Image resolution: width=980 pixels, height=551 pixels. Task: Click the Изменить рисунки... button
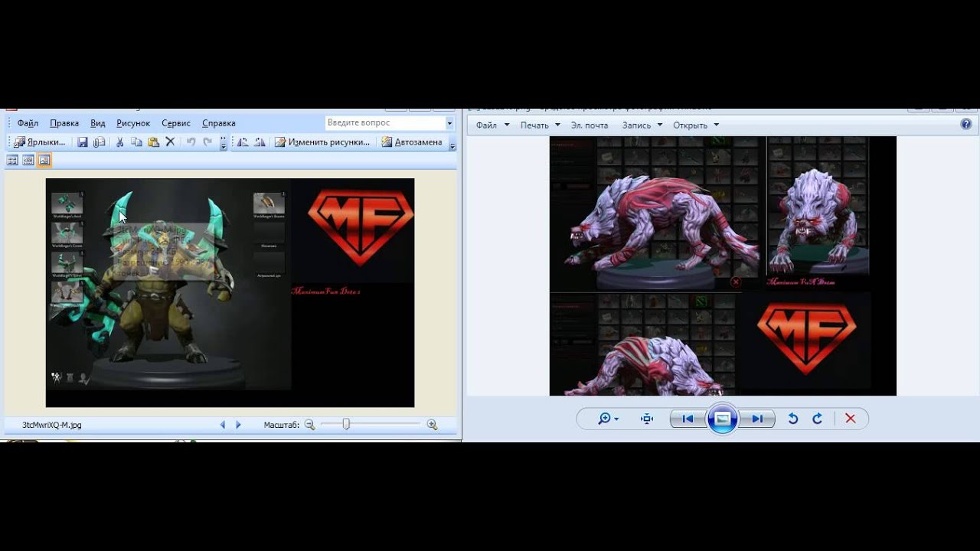[x=322, y=142]
